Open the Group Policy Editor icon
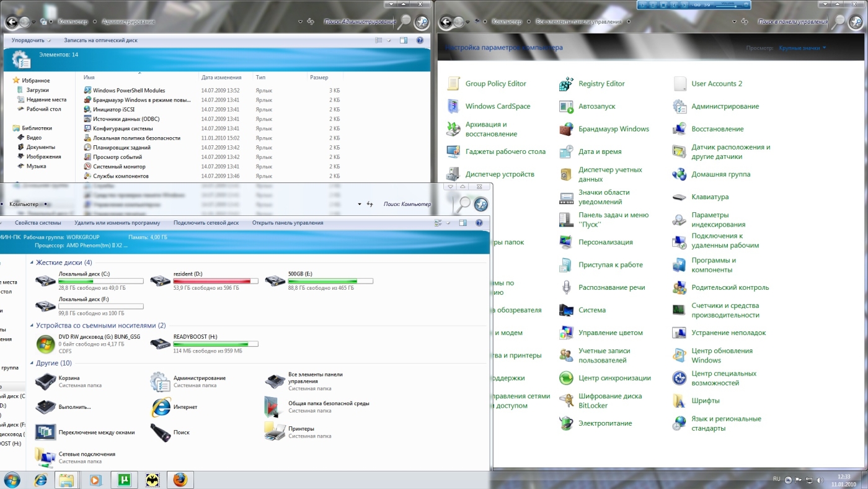The height and width of the screenshot is (489, 868). pyautogui.click(x=454, y=84)
